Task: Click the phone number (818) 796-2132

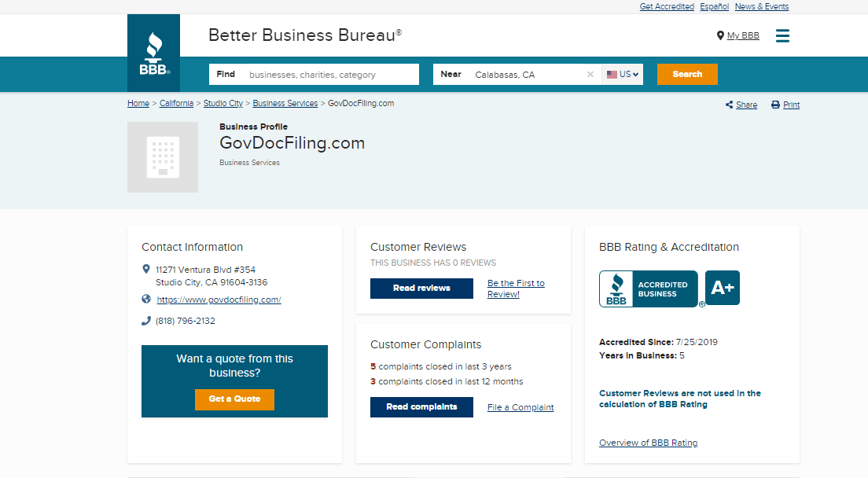Action: [186, 321]
